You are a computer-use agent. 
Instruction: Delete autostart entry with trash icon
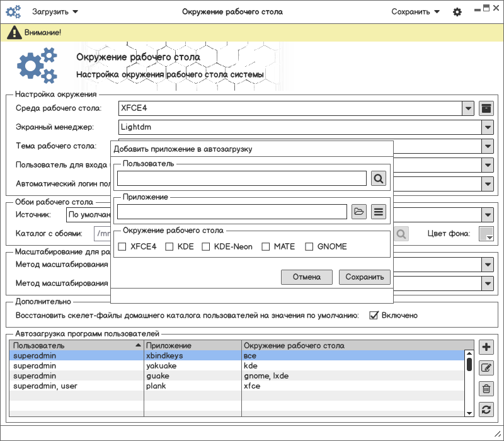486,389
